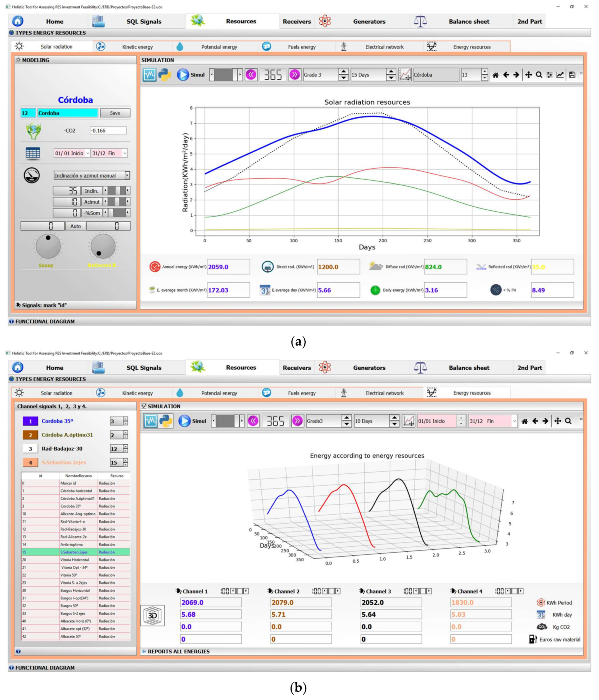
Task: Click the calendar grid icon in Modeling panel
Action: tap(33, 153)
